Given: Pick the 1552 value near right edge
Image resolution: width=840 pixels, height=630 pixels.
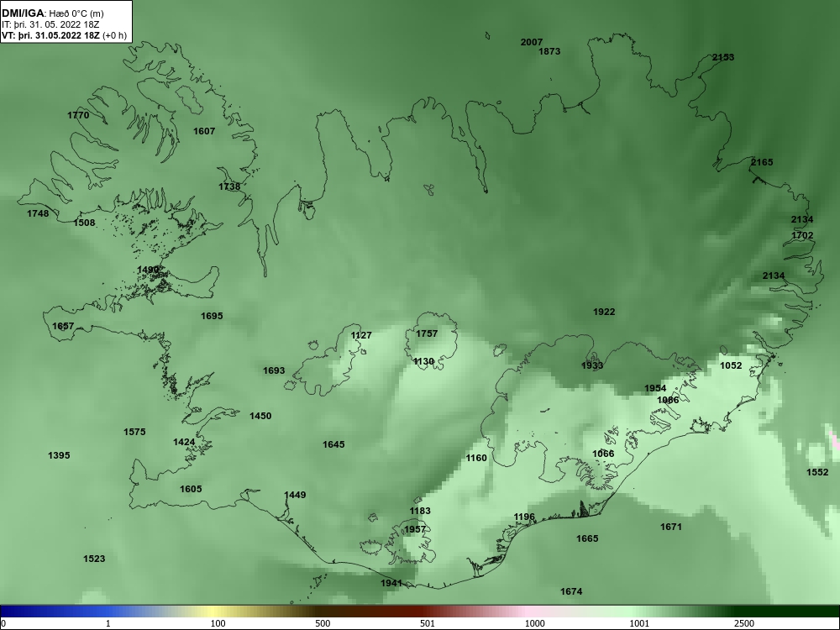Looking at the screenshot, I should click(x=817, y=472).
